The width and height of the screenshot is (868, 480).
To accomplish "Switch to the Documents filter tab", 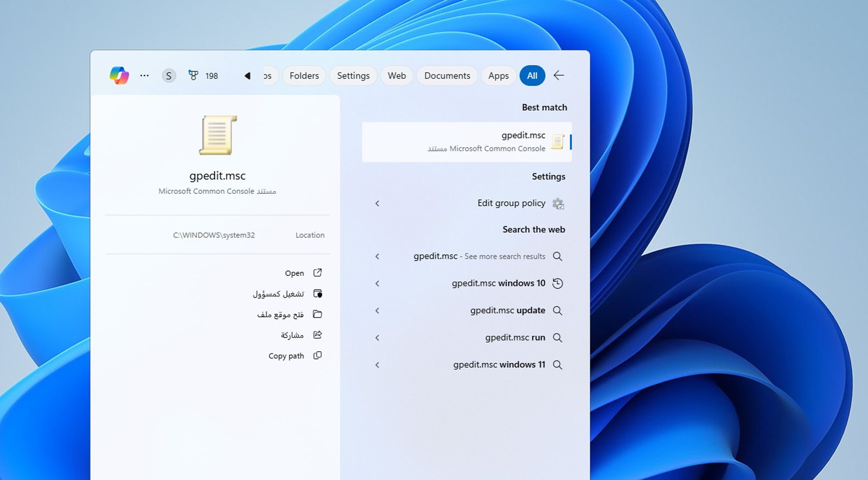I will (x=447, y=75).
